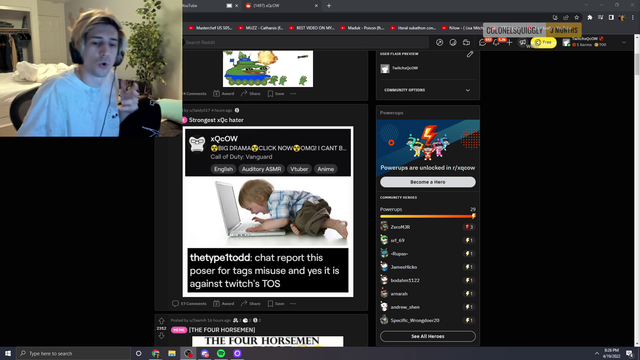Click Award under the Pepe tank post

pos(224,93)
